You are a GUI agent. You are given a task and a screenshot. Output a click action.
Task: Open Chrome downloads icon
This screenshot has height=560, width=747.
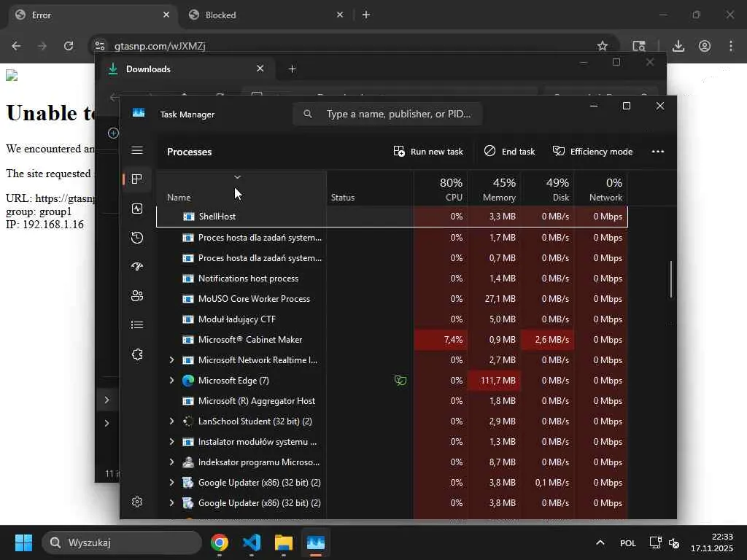click(678, 46)
